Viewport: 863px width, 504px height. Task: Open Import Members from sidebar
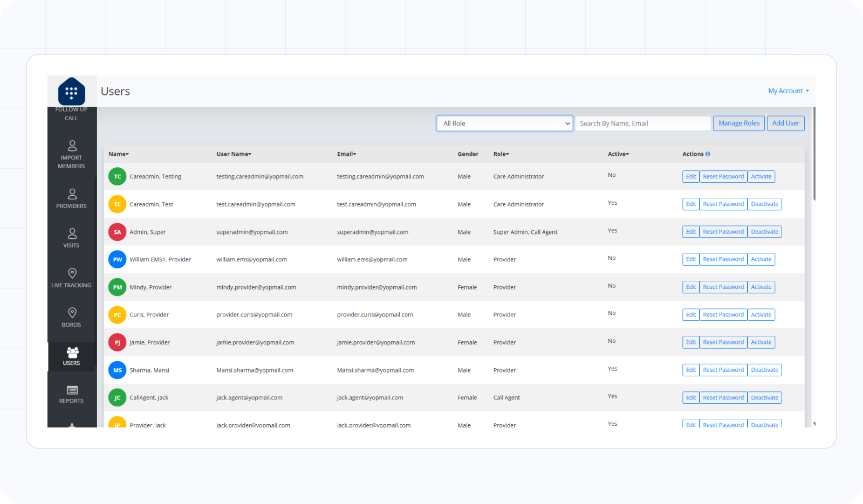point(72,146)
